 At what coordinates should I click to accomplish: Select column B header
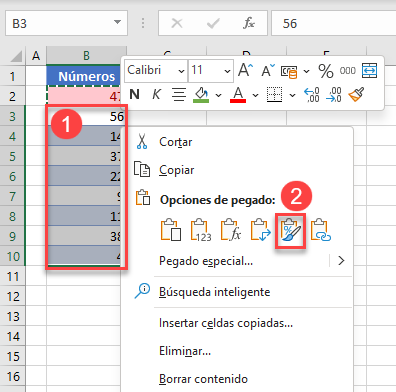[x=86, y=55]
